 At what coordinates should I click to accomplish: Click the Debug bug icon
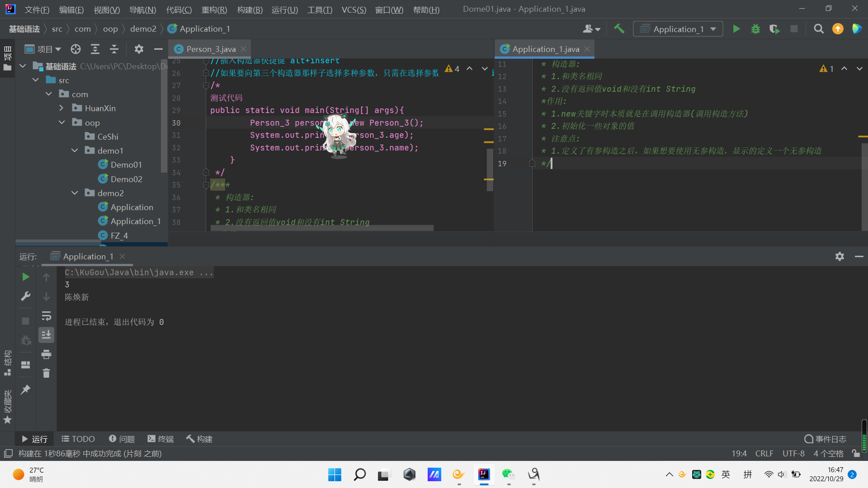[x=755, y=29]
